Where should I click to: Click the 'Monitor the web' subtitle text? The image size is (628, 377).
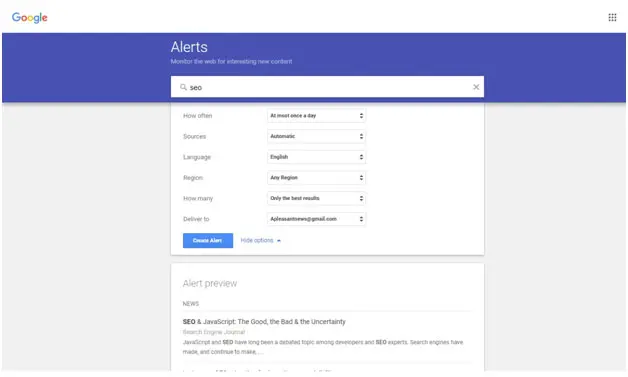point(231,62)
